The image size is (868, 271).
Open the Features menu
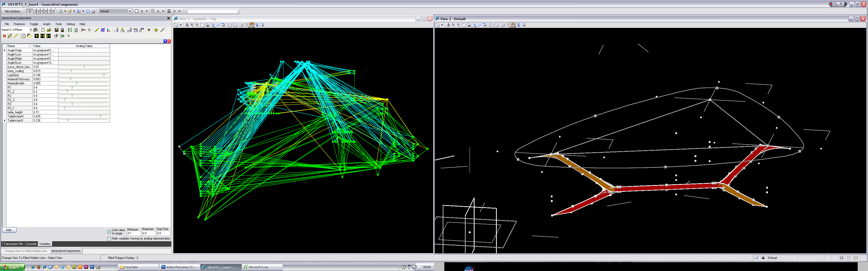[x=19, y=24]
